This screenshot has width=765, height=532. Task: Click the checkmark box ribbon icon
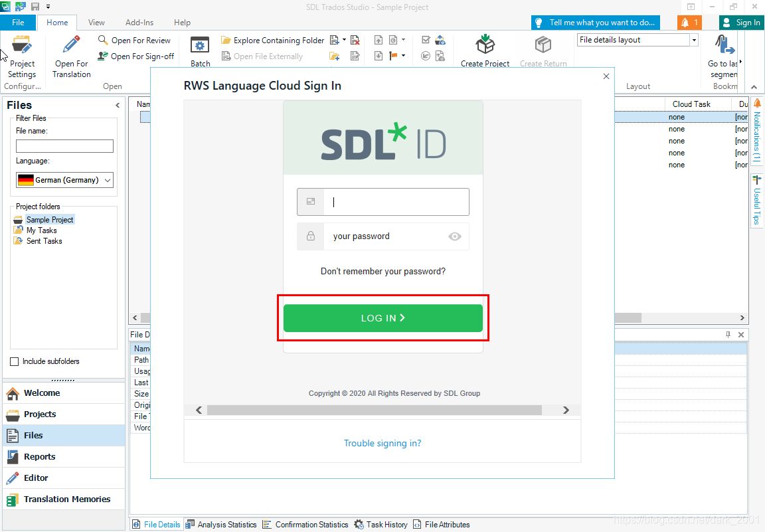coord(426,40)
